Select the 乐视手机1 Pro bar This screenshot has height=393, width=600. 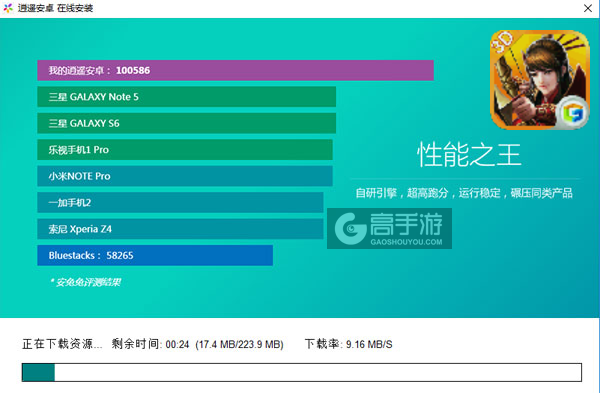coord(185,150)
